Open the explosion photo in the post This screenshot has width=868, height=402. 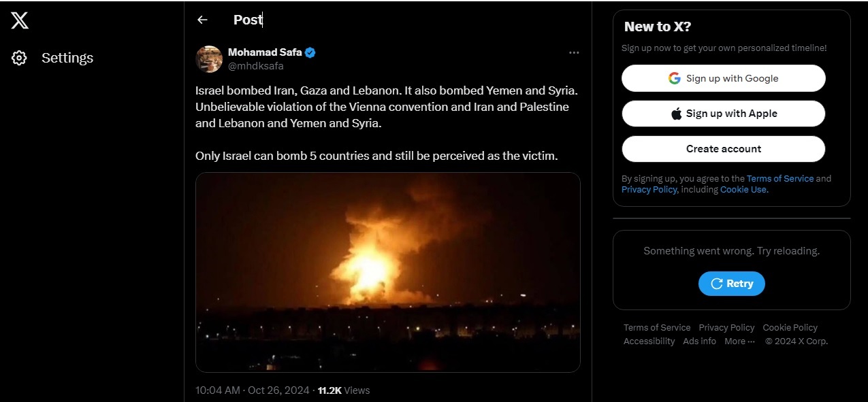[387, 272]
